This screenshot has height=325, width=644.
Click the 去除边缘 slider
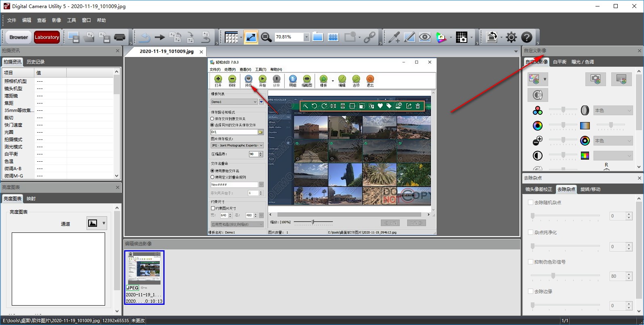565,305
